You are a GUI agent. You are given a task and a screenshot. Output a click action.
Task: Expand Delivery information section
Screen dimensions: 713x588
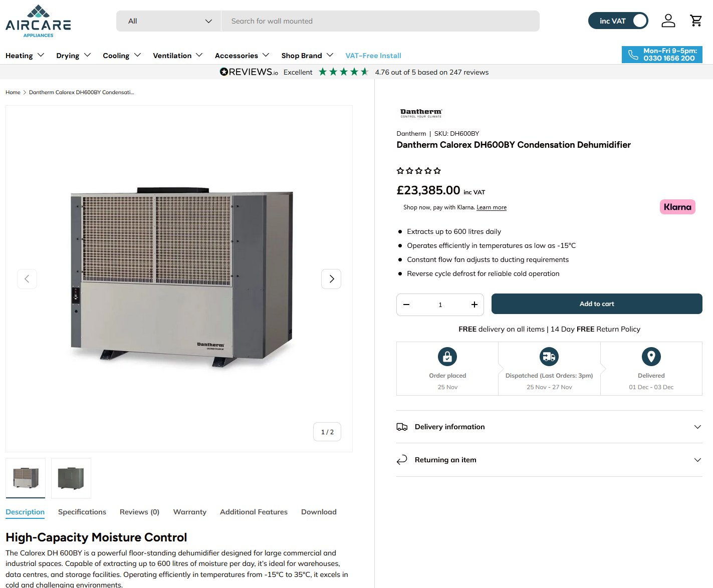pos(549,427)
